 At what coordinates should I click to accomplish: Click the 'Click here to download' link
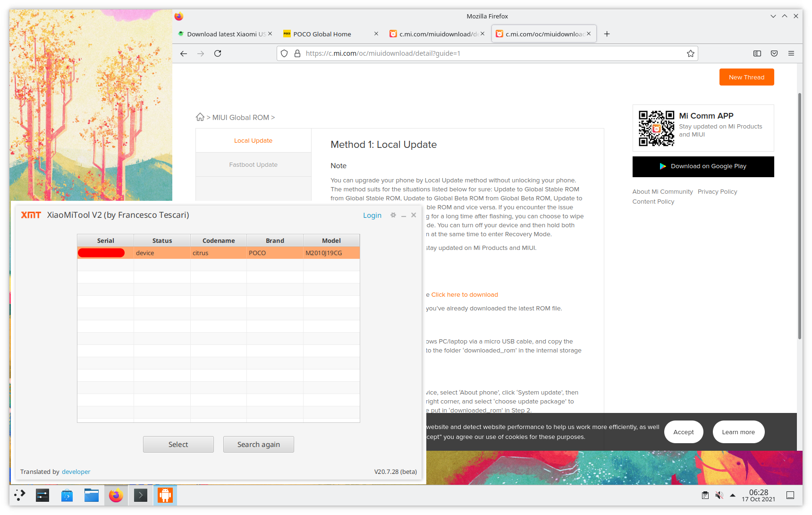[465, 294]
